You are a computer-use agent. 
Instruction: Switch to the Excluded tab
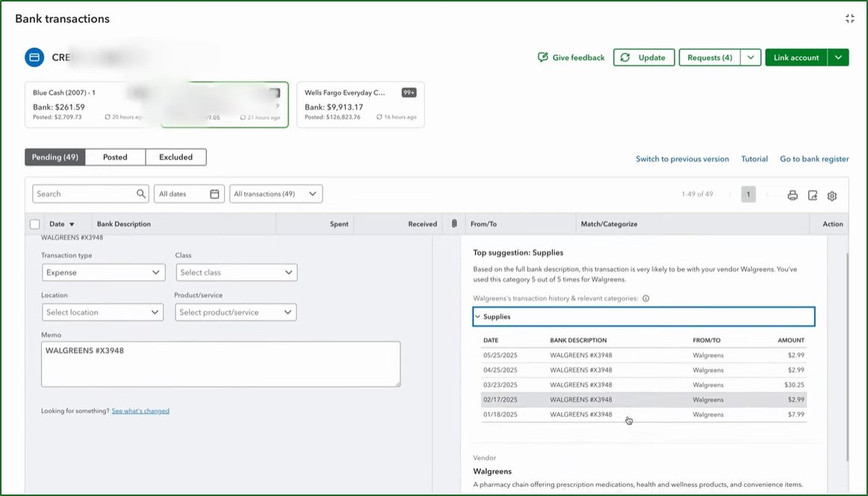tap(176, 157)
